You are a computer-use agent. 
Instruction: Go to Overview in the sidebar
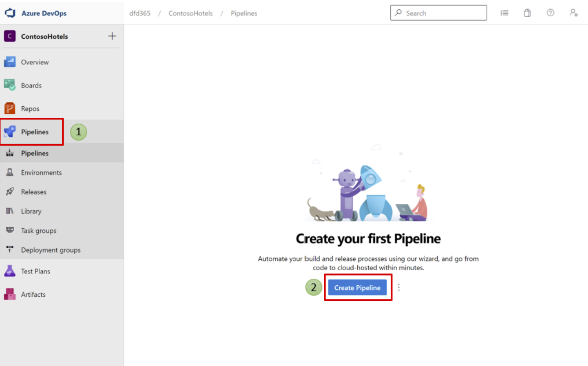(62, 62)
